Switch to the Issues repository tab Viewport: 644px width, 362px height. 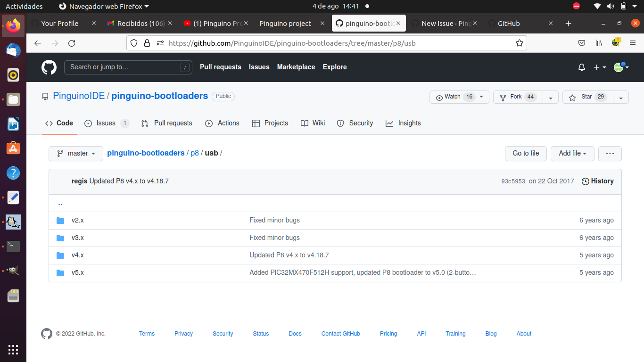point(107,123)
